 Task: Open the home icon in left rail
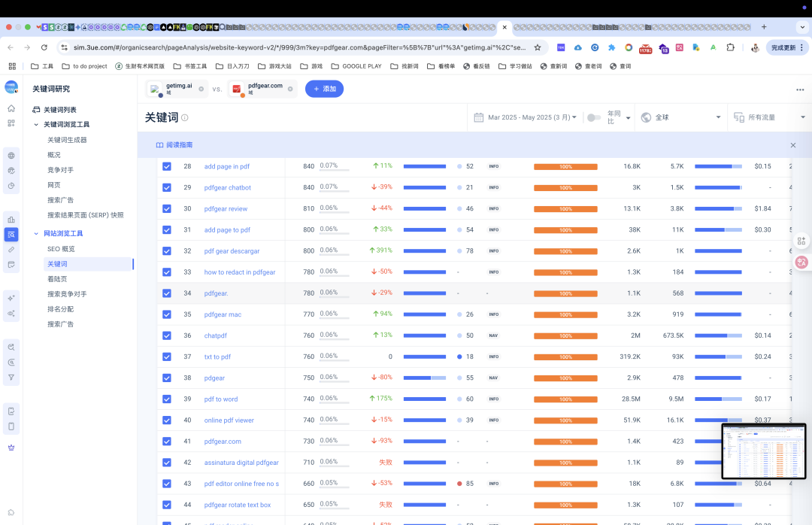point(11,108)
